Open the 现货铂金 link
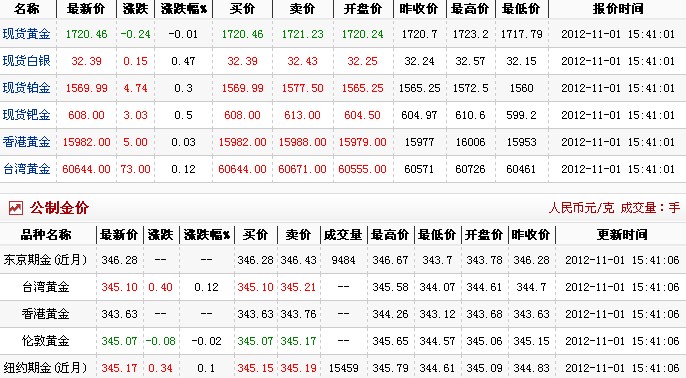This screenshot has height=378, width=686. [x=27, y=88]
